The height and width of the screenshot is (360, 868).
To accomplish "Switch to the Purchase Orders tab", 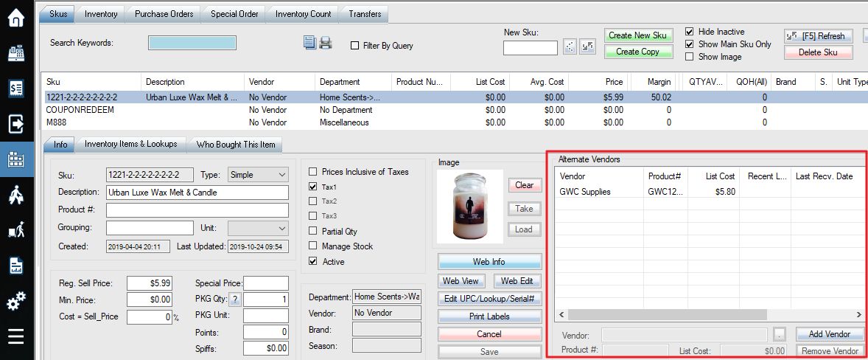I will pos(164,14).
